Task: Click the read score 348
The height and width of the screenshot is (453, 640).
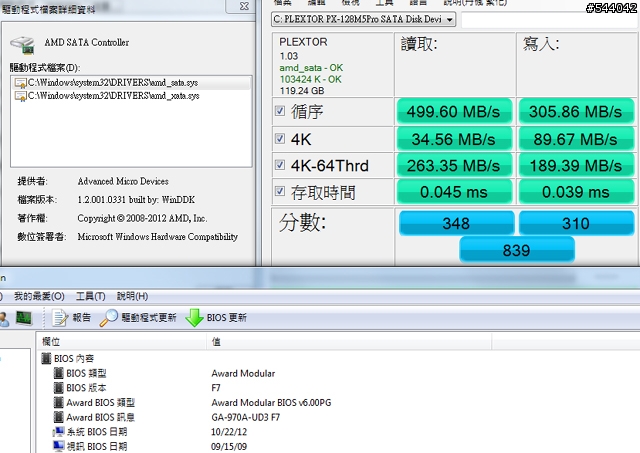Action: point(456,223)
